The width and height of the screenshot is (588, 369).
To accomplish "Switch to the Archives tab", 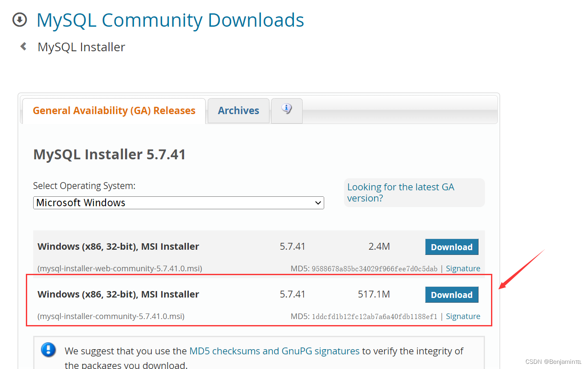I will [238, 111].
